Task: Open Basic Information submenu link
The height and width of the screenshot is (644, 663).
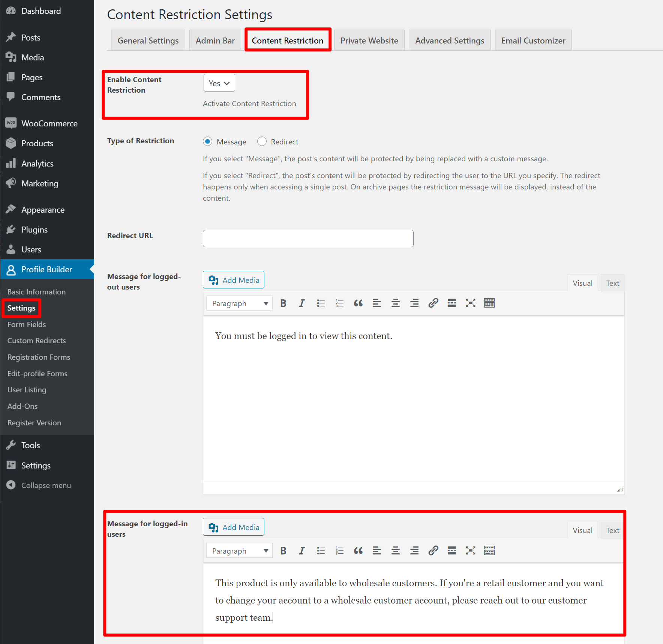Action: click(36, 292)
